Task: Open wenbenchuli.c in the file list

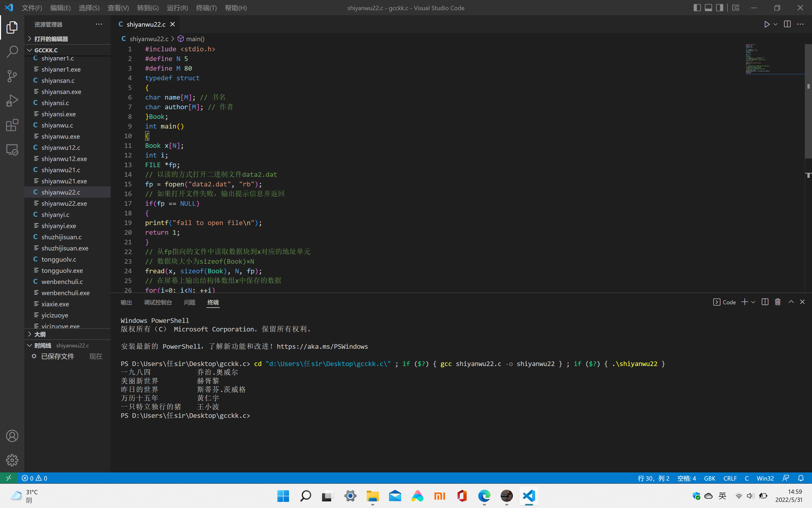Action: (67, 281)
